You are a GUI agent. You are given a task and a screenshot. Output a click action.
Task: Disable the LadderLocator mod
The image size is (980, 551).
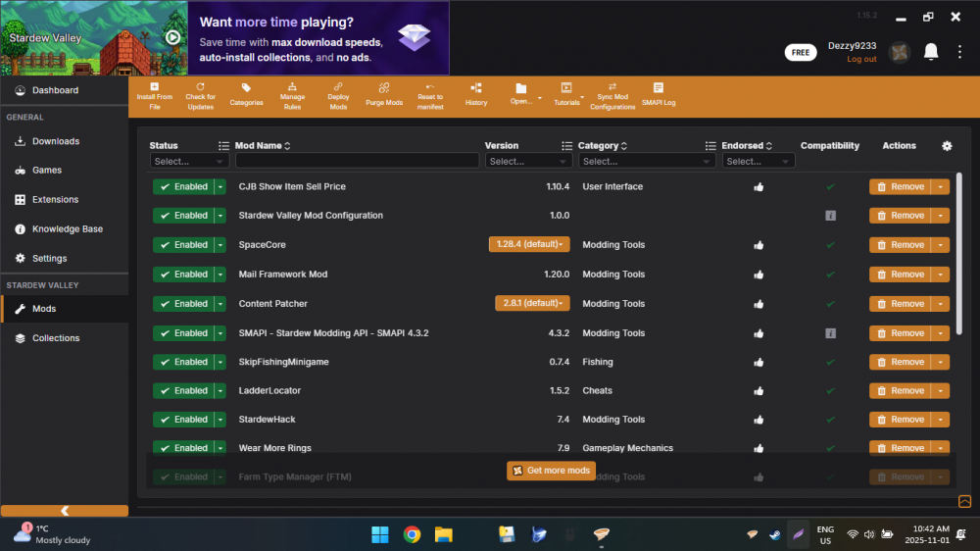[183, 390]
